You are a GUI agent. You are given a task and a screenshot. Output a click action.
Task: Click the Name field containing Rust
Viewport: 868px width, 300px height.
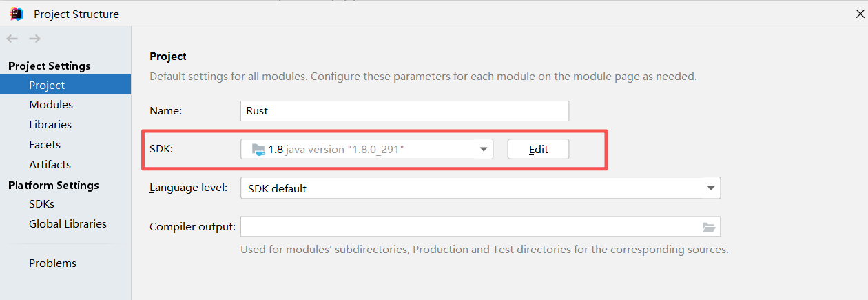click(x=404, y=111)
